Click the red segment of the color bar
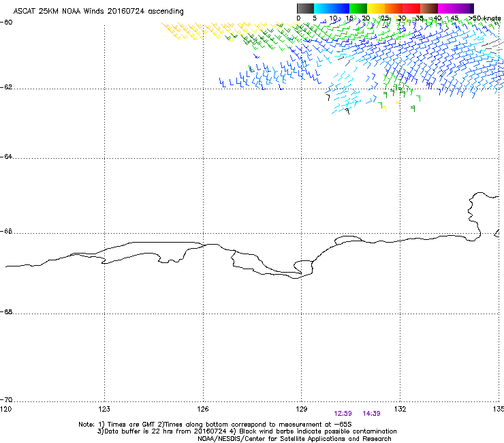Screen dimensions: 504x443 pos(411,8)
